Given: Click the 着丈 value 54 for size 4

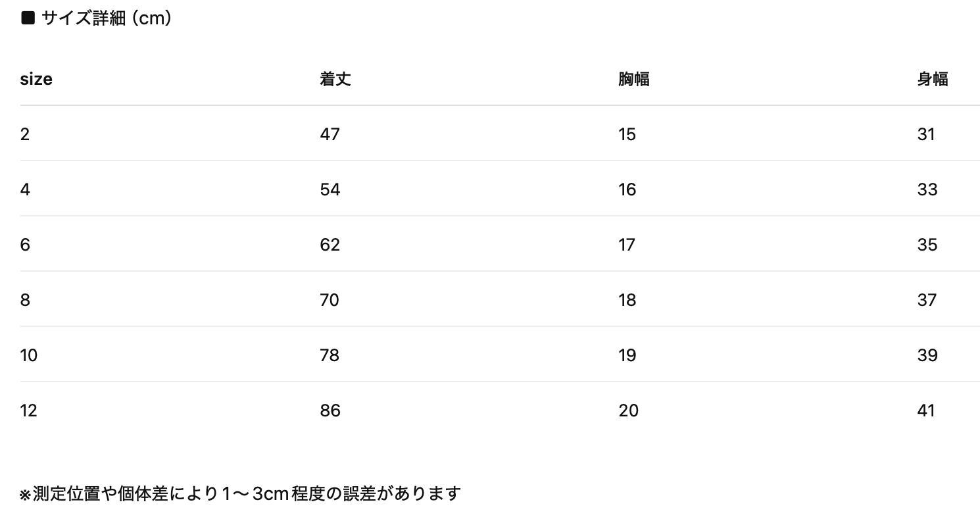Looking at the screenshot, I should [x=330, y=189].
